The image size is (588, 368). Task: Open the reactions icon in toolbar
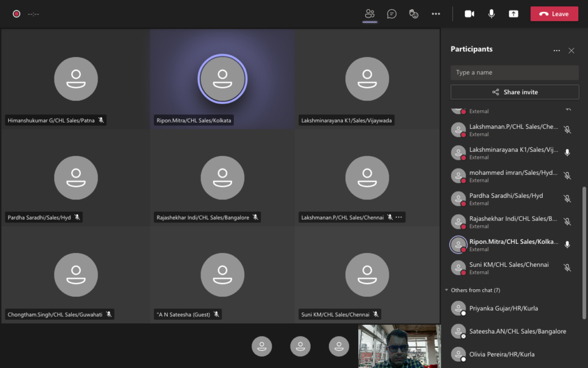[x=413, y=14]
